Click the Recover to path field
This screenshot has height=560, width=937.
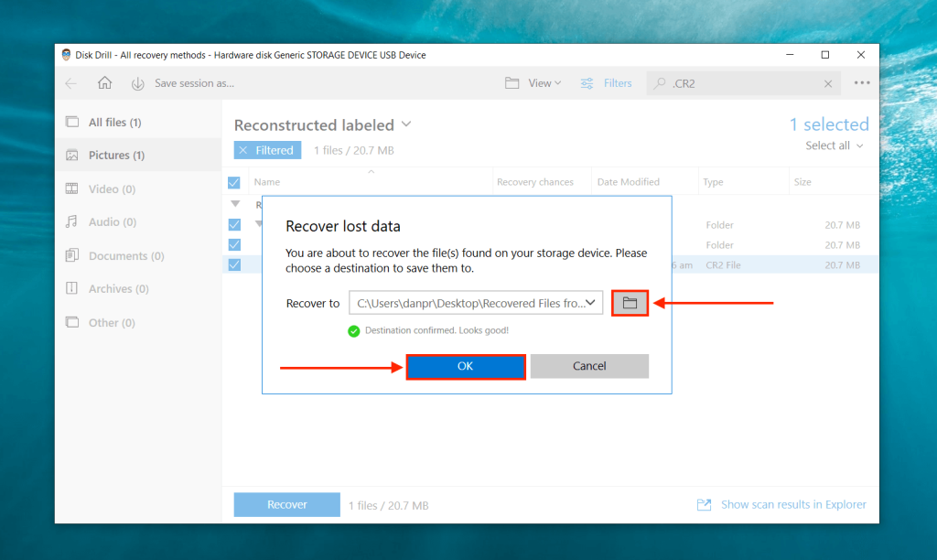point(471,302)
